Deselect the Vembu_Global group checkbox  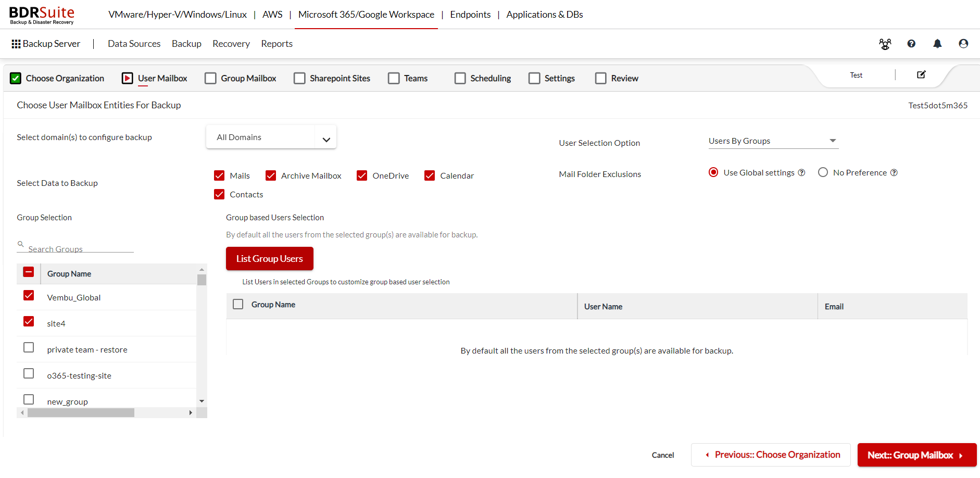point(29,295)
